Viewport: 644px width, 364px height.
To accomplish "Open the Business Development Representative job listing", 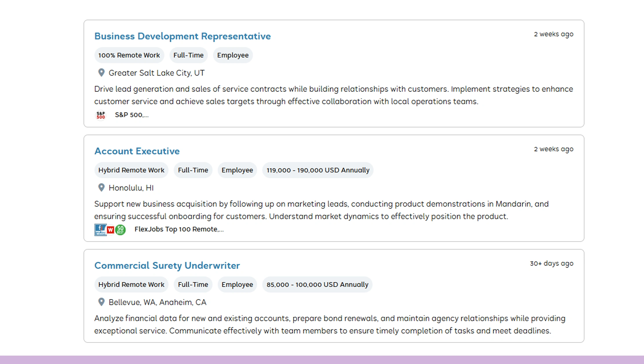I will [183, 36].
